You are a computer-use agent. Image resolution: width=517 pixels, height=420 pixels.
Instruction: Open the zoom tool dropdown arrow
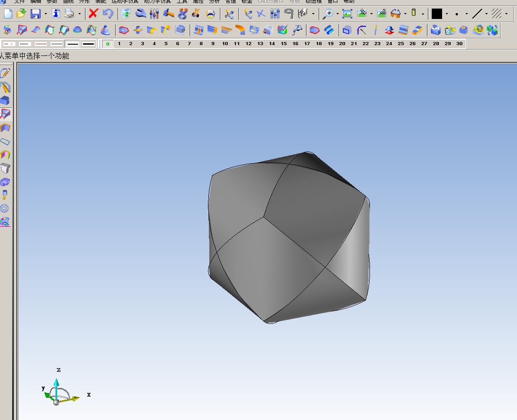pos(337,14)
